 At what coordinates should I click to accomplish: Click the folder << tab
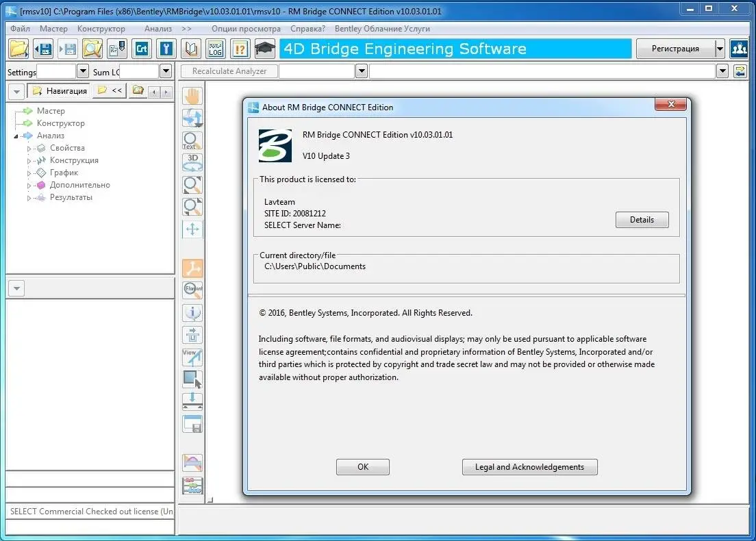(x=110, y=90)
